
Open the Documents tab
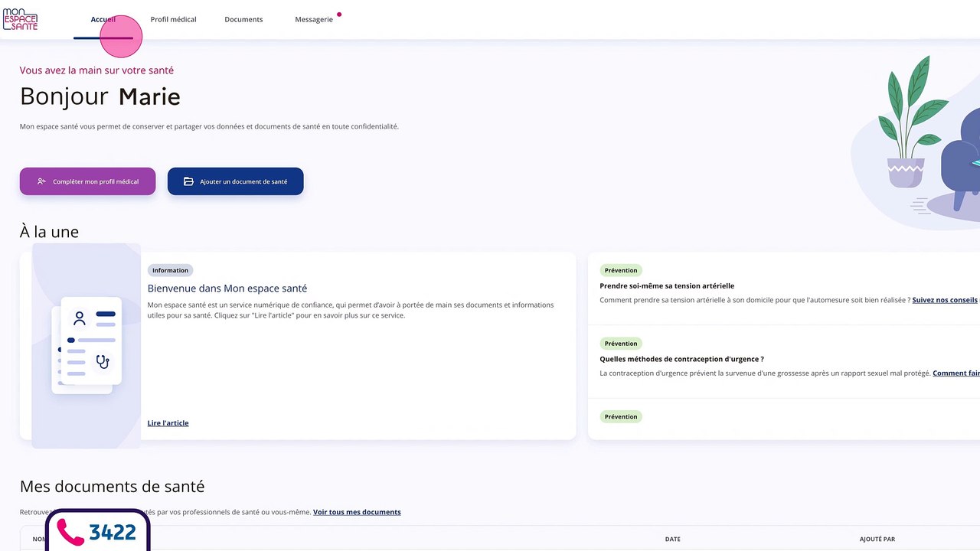pos(243,19)
